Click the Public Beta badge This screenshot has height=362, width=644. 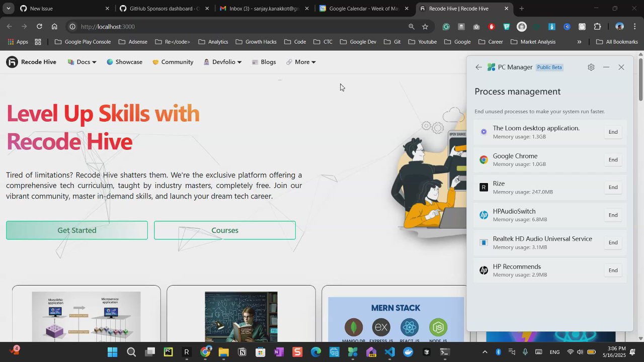(x=549, y=67)
